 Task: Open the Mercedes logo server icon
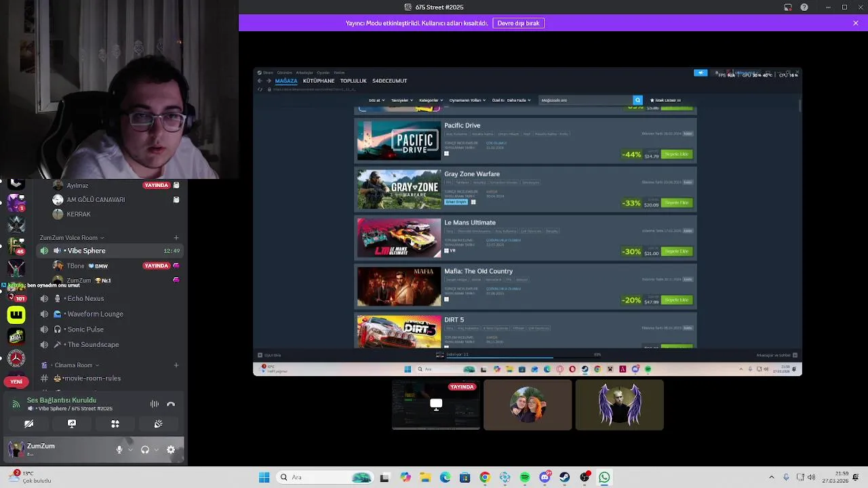coord(16,359)
